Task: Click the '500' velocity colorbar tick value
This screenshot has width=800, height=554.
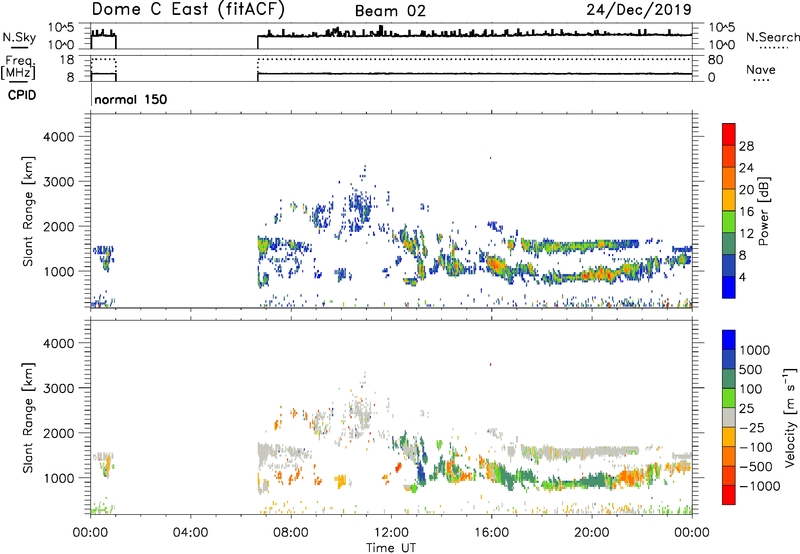Action: tap(753, 370)
